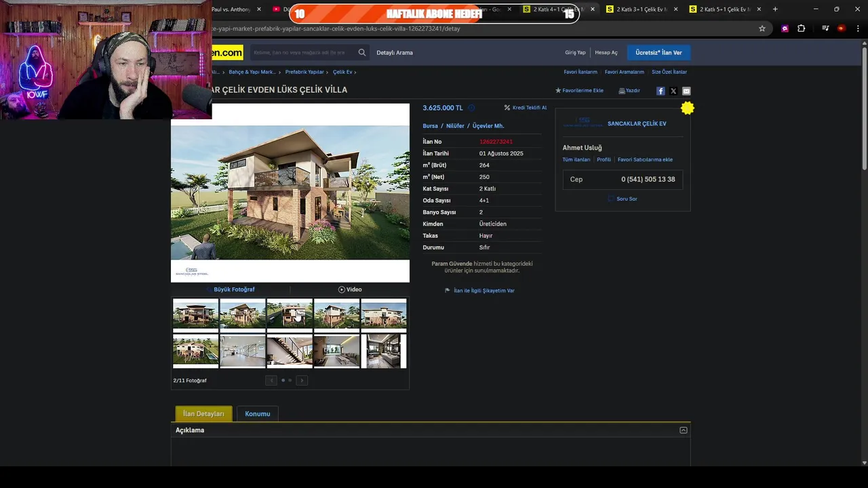Click Hesap Aç link

(x=606, y=52)
